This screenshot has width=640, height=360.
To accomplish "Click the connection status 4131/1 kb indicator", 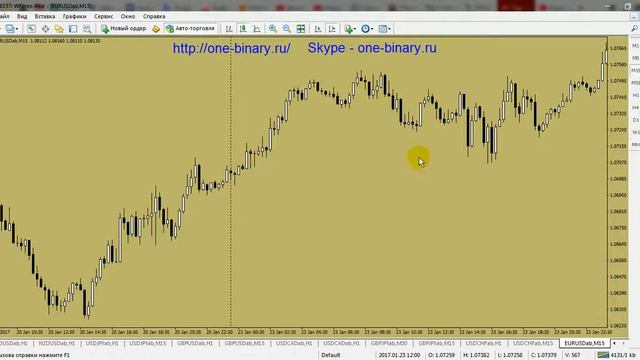I will click(617, 355).
